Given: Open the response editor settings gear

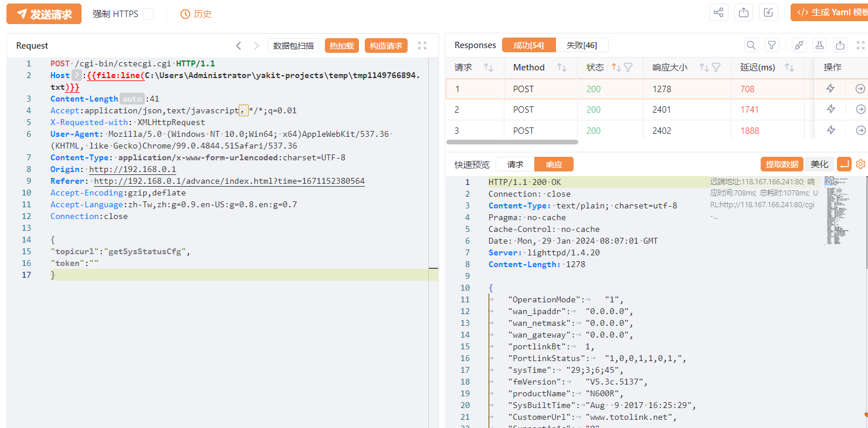Looking at the screenshot, I should 860,164.
